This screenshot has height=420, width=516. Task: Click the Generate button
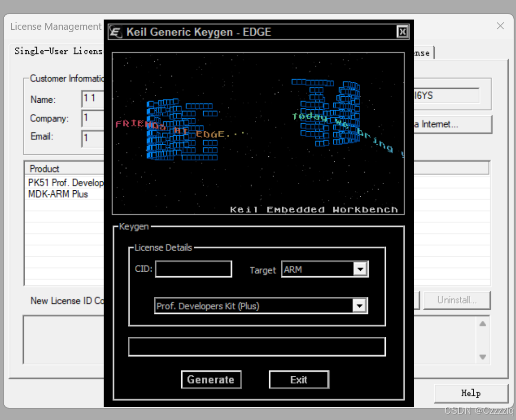(x=211, y=380)
